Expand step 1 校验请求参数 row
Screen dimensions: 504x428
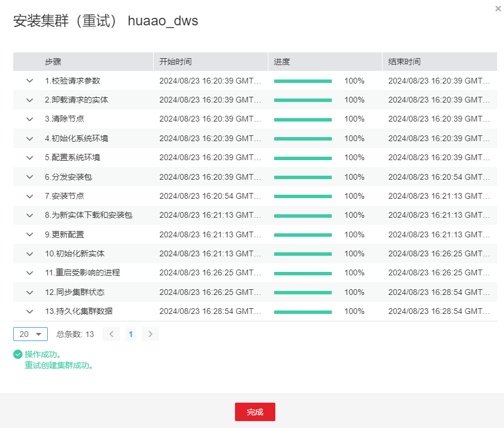point(29,81)
